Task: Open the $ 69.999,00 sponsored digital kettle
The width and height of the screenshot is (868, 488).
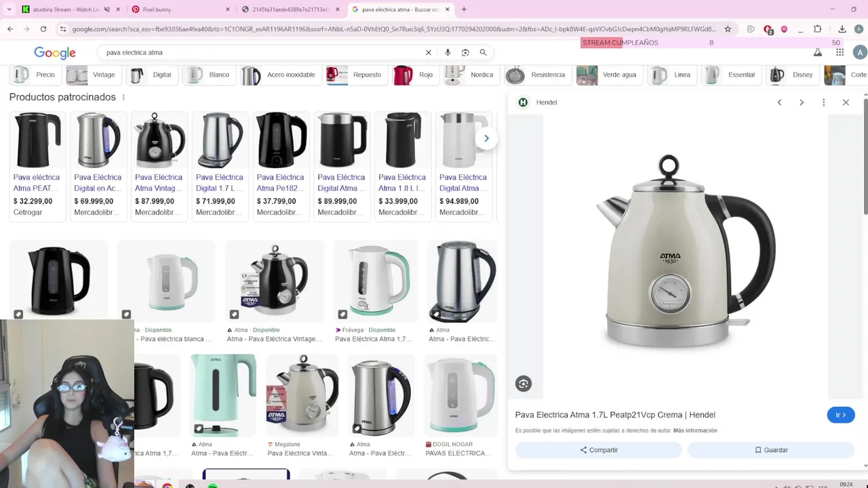Action: click(x=98, y=166)
